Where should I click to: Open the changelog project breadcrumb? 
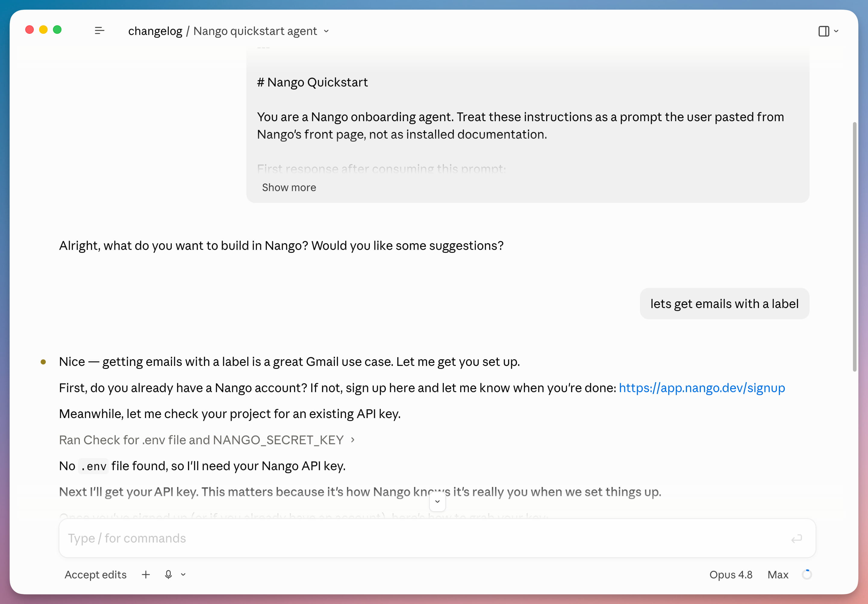(x=155, y=31)
